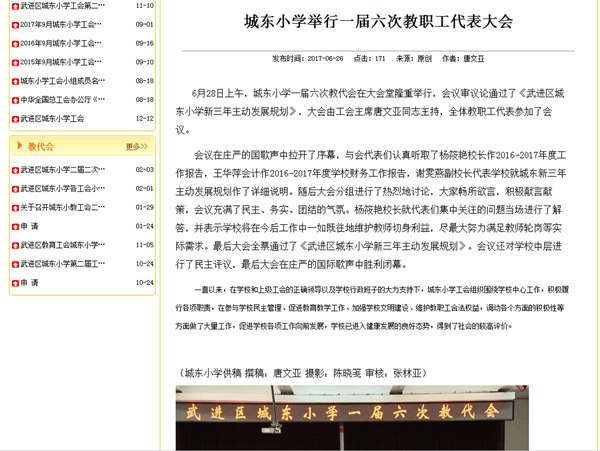Open 更多>> link in 教代会 panel

[137, 147]
